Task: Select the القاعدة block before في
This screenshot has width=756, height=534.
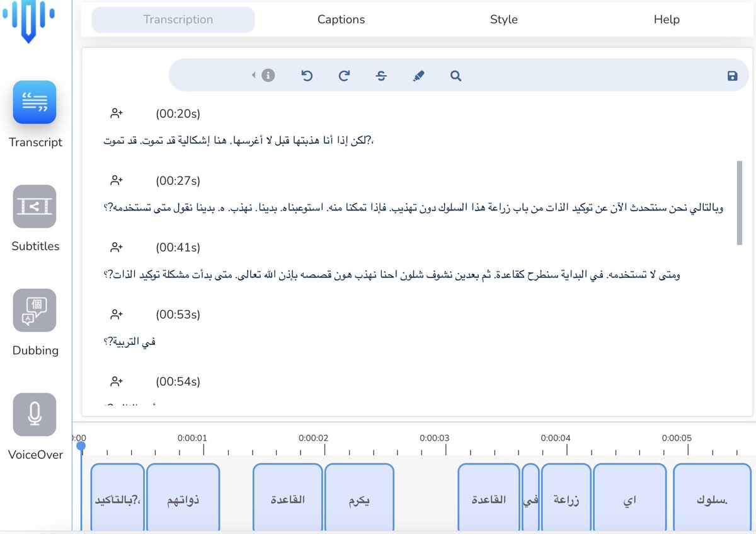Action: click(490, 498)
